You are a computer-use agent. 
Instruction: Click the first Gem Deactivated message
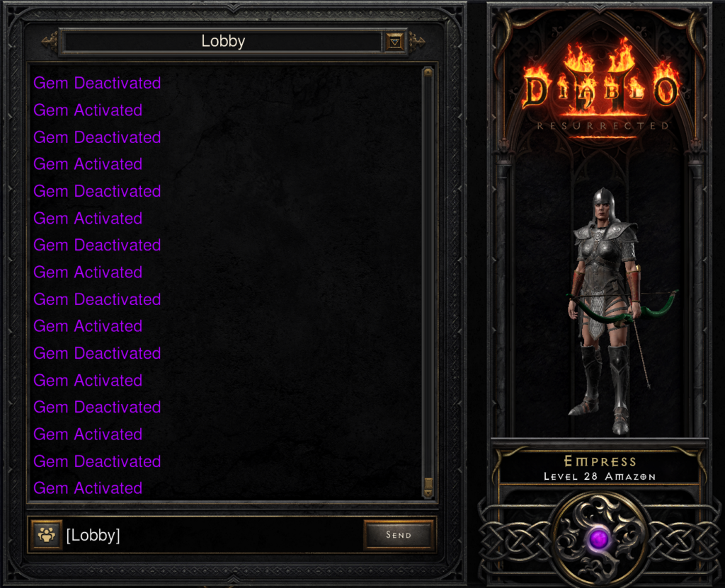tap(97, 83)
